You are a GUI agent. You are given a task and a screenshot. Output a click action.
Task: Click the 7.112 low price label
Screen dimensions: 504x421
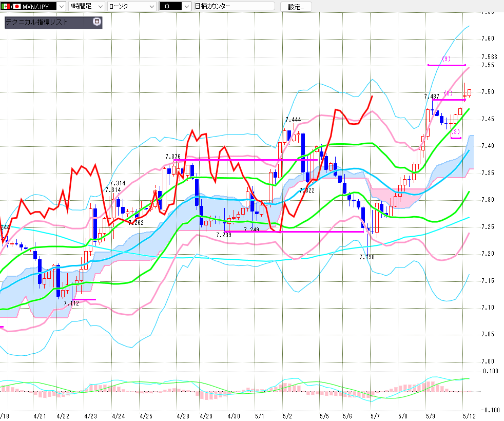71,303
